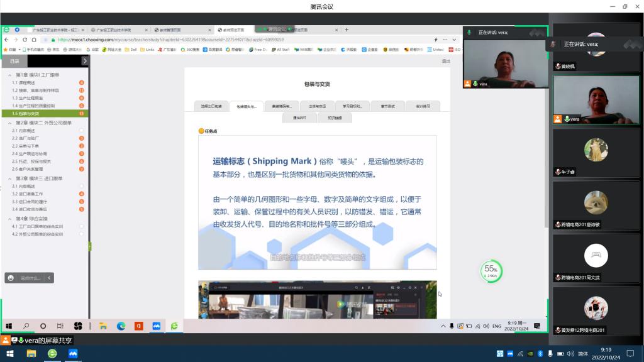The width and height of the screenshot is (644, 362).
Task: Open lesson 2.2 验厂与验厂 in sidebar
Action: [25, 138]
